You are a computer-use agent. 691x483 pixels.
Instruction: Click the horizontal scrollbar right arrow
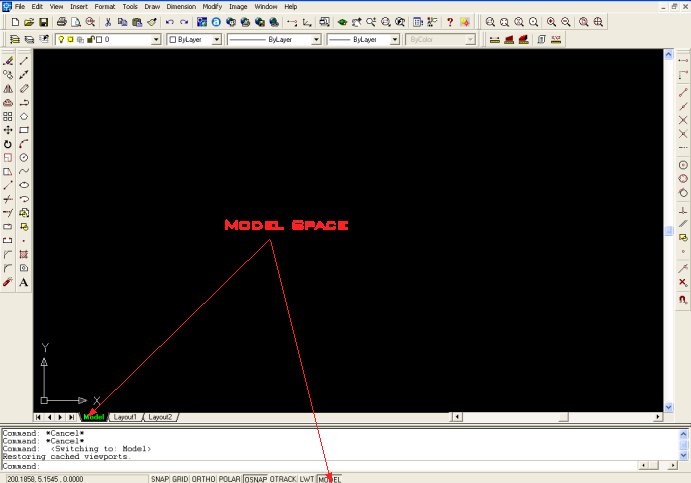(x=658, y=417)
